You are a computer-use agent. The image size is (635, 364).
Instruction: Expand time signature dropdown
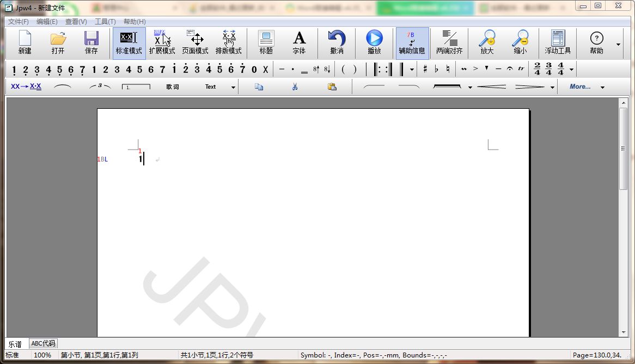pos(571,70)
